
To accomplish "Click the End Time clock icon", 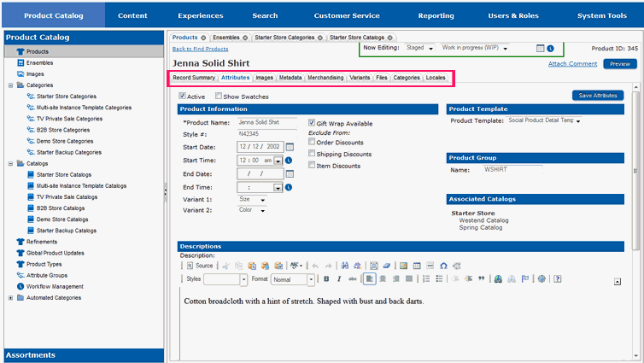I will click(x=289, y=186).
